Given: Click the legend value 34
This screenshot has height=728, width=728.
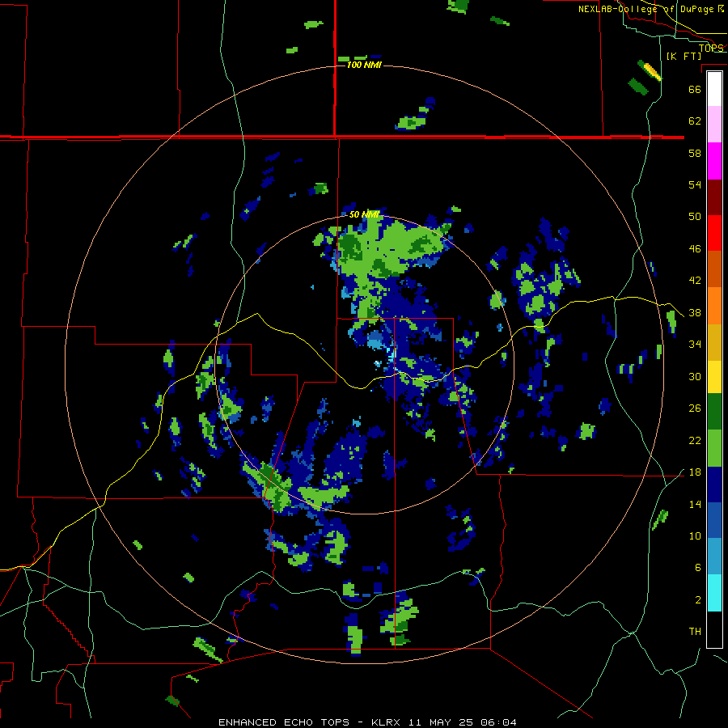Looking at the screenshot, I should pos(695,345).
